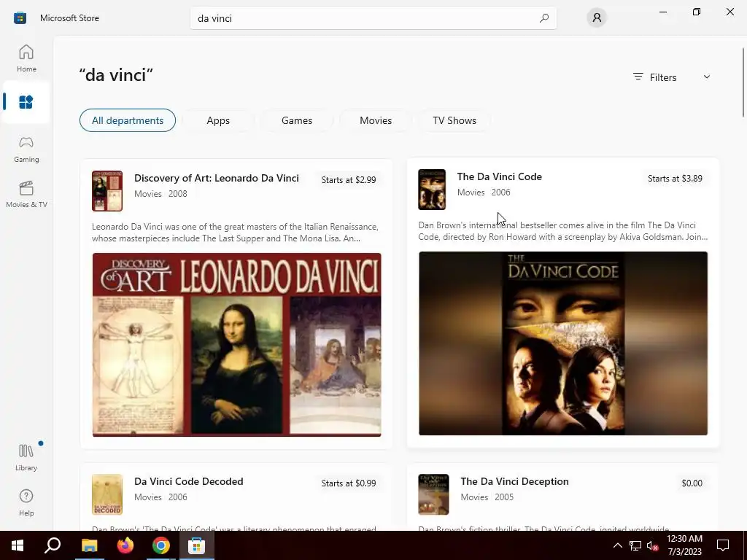Click small Da Vinci Deception poster thumbnail
This screenshot has height=560, width=747.
[433, 494]
